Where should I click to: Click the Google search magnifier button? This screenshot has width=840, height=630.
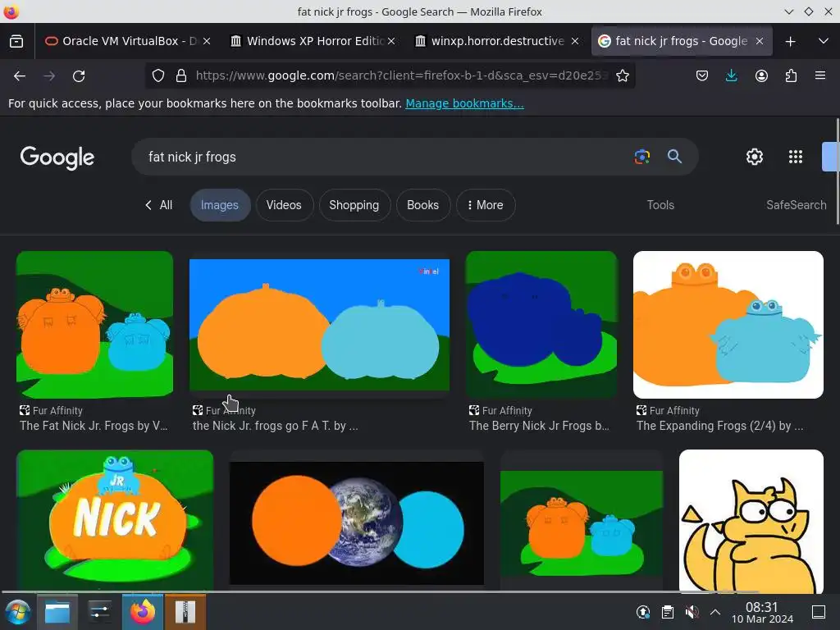point(674,157)
